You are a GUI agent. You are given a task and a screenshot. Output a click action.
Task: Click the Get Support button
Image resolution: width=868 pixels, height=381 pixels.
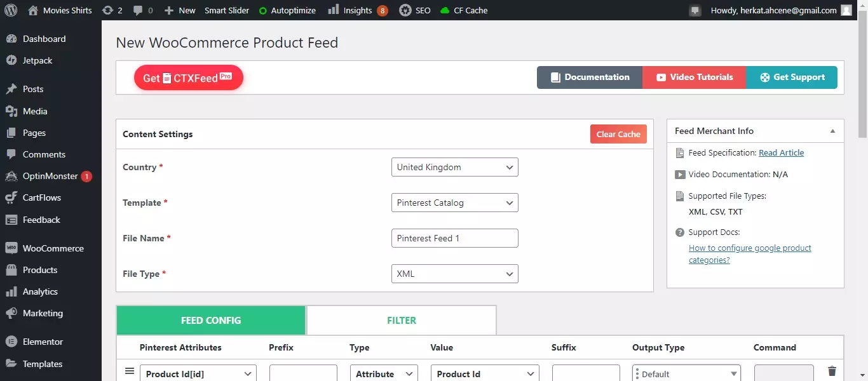tap(792, 77)
